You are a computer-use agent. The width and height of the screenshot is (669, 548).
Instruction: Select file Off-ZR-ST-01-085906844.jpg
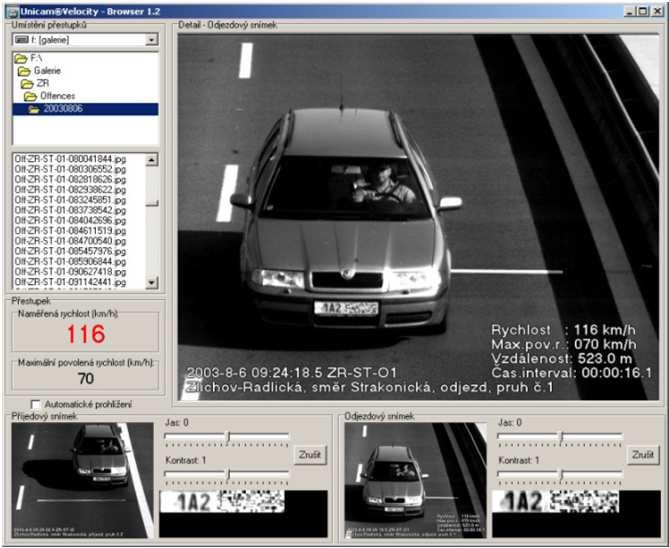point(70,262)
